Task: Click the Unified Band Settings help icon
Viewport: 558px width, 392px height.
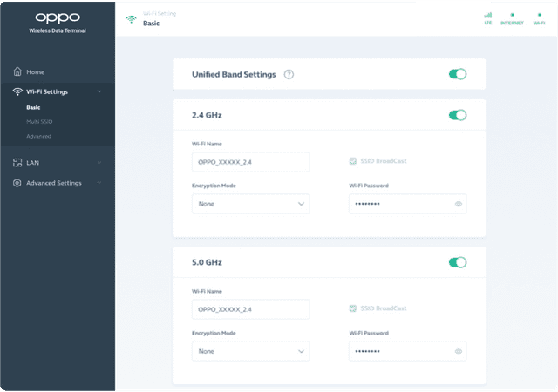Action: coord(289,74)
